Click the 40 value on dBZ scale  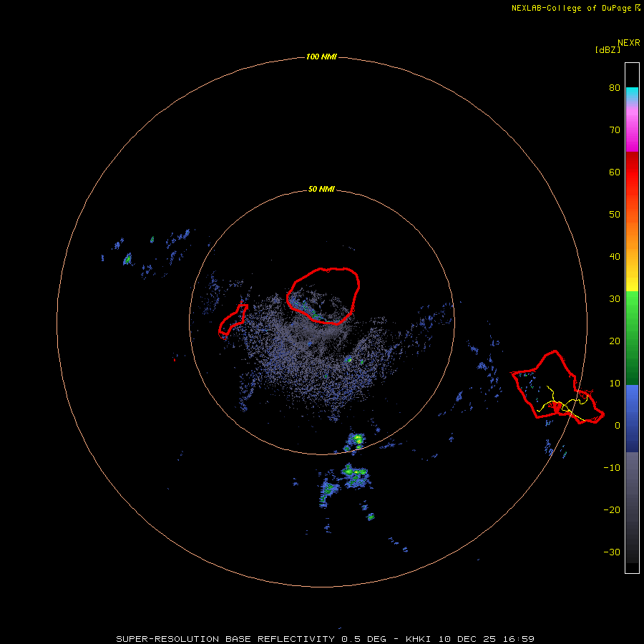pyautogui.click(x=615, y=257)
